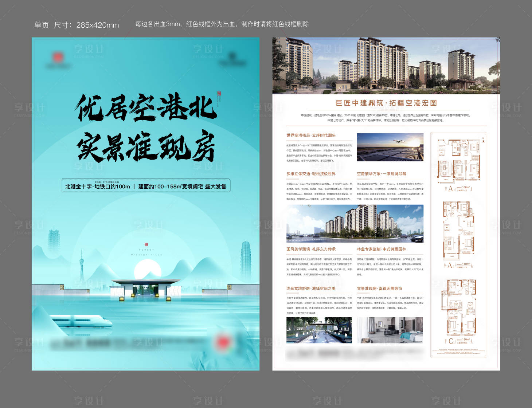Click the heading '空港繁华万象·一席观澜尽藏'
The image size is (532, 408).
pos(382,174)
